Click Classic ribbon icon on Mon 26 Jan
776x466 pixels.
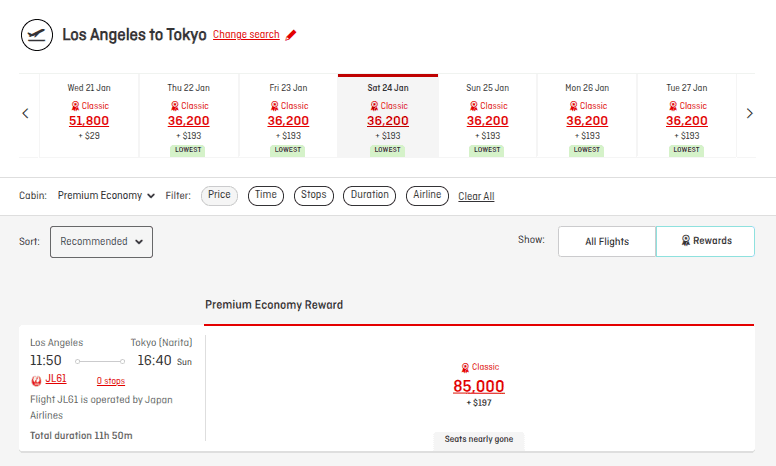click(573, 106)
